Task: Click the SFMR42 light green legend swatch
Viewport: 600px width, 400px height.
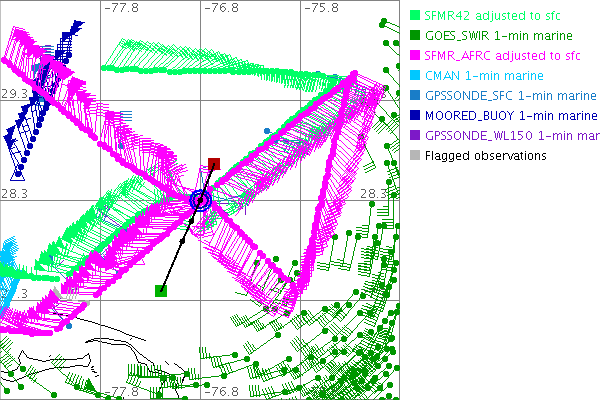Action: (415, 16)
